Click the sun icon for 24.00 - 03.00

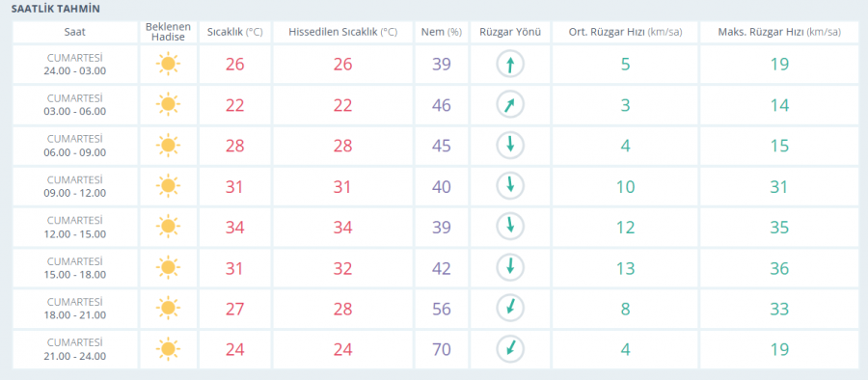[x=168, y=65]
